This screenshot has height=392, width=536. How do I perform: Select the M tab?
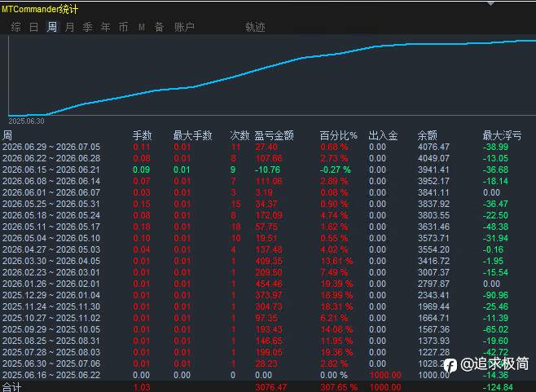[x=142, y=27]
